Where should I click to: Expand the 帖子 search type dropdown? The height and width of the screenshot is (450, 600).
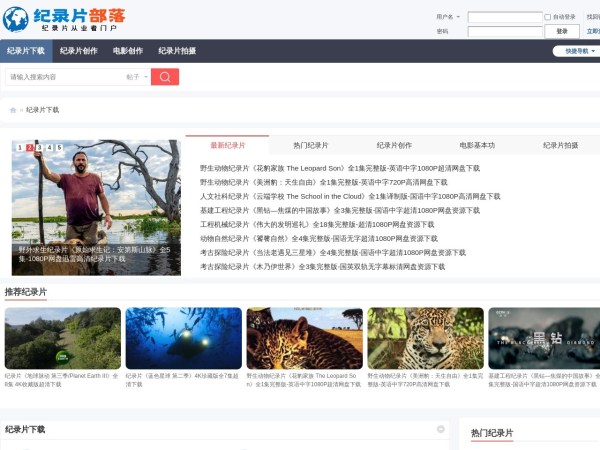[137, 77]
